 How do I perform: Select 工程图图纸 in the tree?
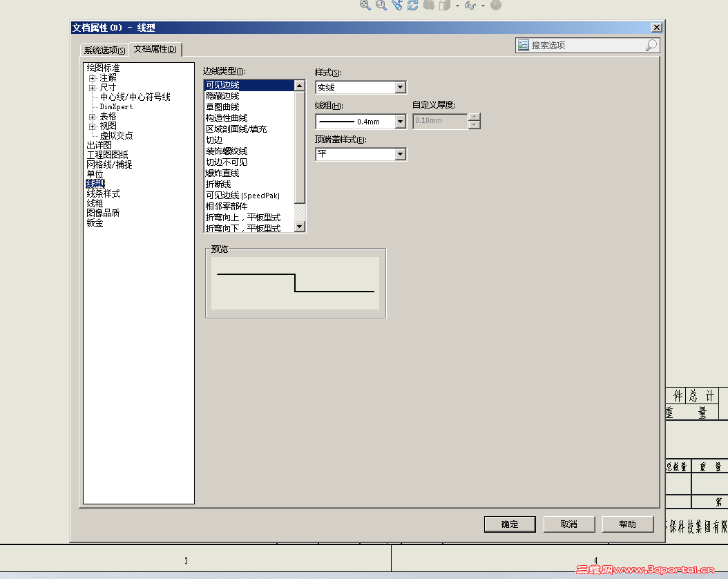[x=107, y=155]
